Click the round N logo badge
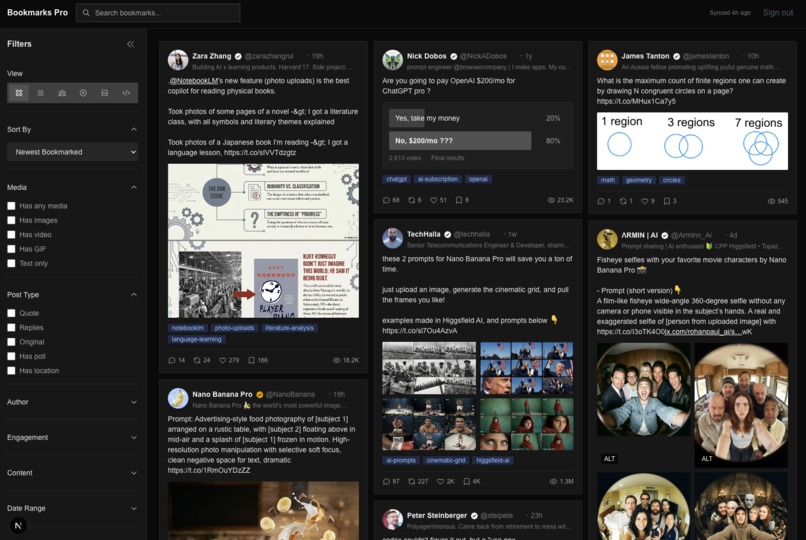Image resolution: width=806 pixels, height=540 pixels. point(18,526)
